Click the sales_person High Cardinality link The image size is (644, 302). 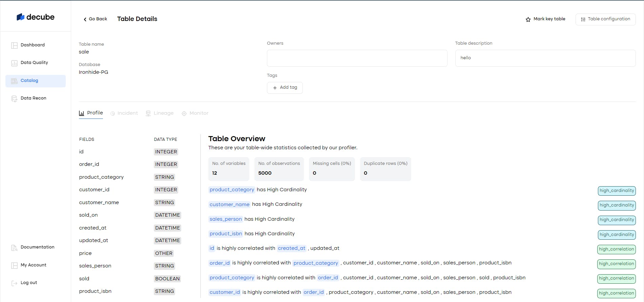click(226, 219)
